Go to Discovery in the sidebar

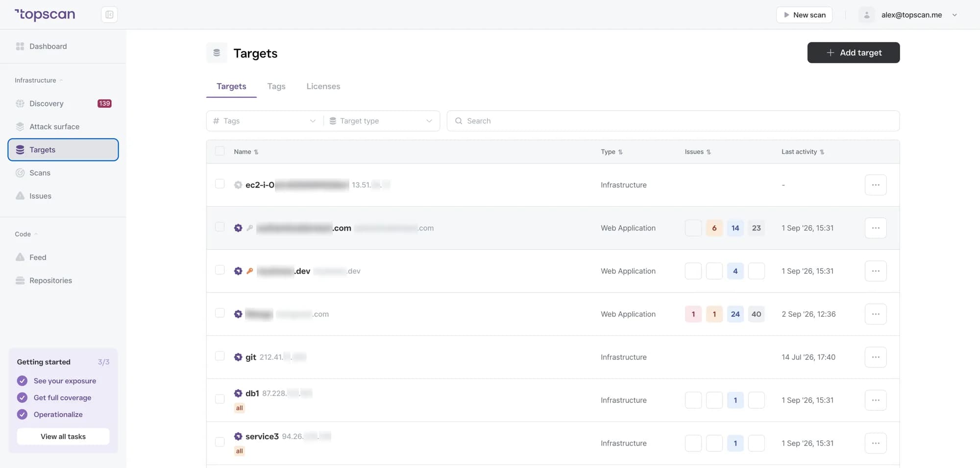(63, 103)
